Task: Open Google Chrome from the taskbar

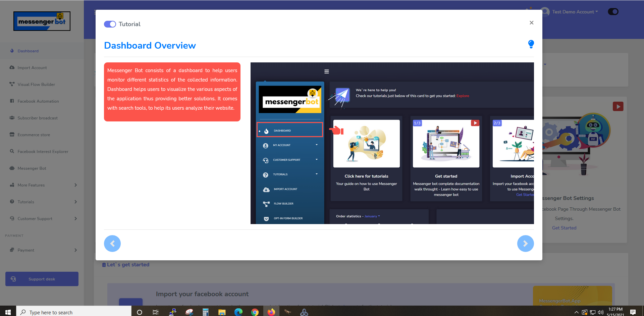Action: click(255, 312)
